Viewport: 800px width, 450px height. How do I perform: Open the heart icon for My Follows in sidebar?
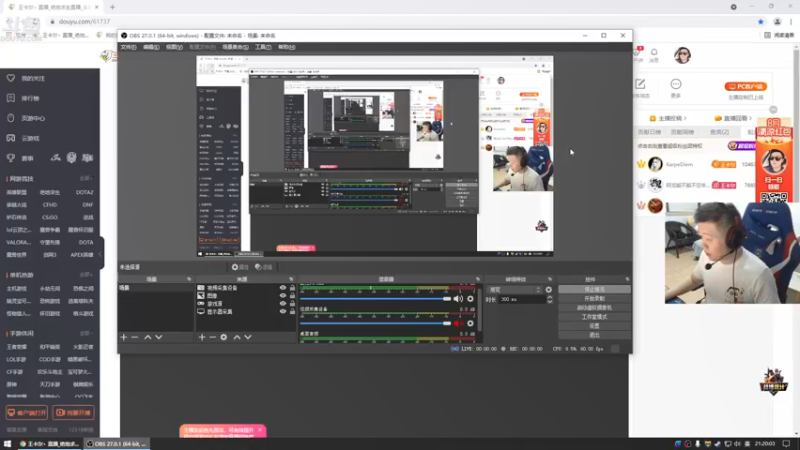tap(11, 78)
